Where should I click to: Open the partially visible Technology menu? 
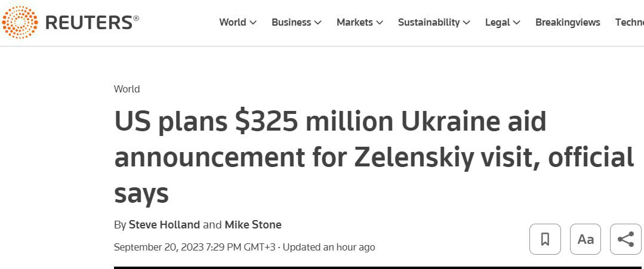click(629, 22)
